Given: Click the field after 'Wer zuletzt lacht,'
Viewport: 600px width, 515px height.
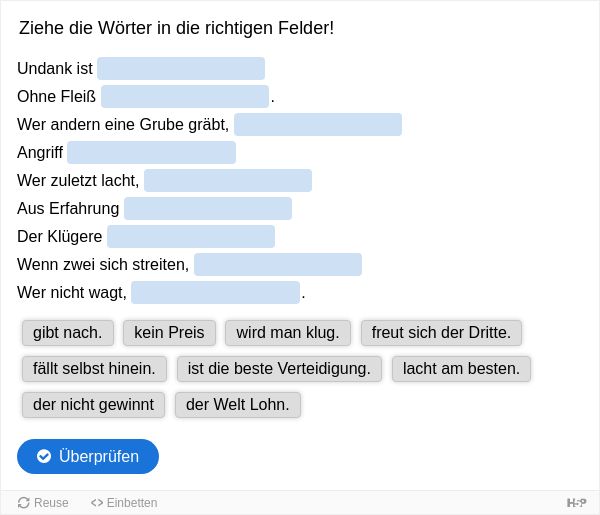Looking at the screenshot, I should (x=228, y=180).
